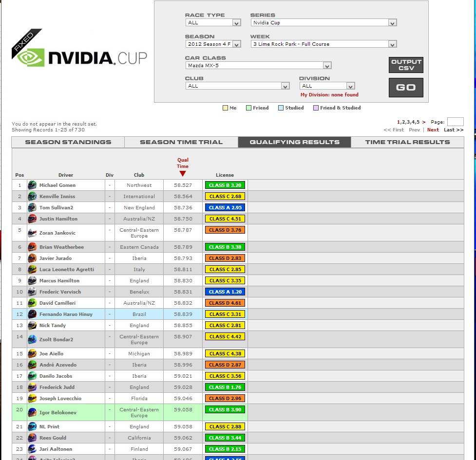Open the Time Trial Results tab
Screen dimensions: 476x460
(407, 142)
